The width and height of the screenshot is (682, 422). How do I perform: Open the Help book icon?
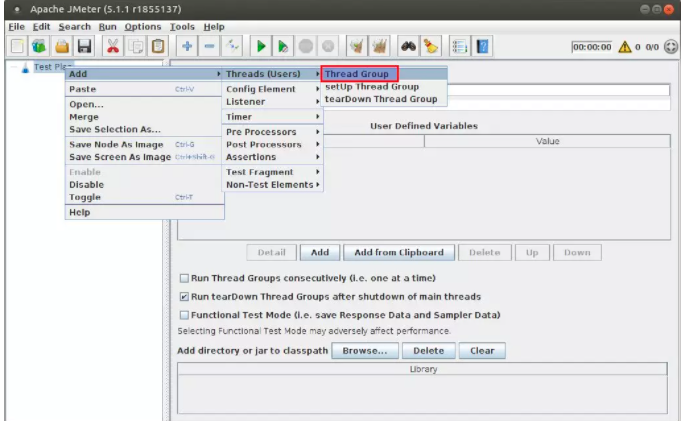point(482,46)
